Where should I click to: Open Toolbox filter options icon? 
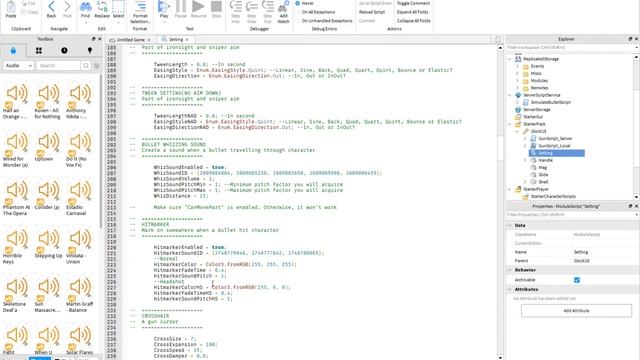pyautogui.click(x=97, y=66)
